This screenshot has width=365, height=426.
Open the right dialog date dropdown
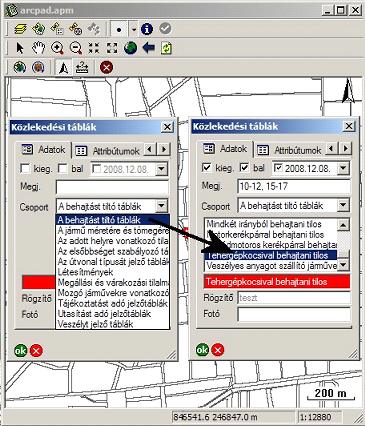(343, 168)
